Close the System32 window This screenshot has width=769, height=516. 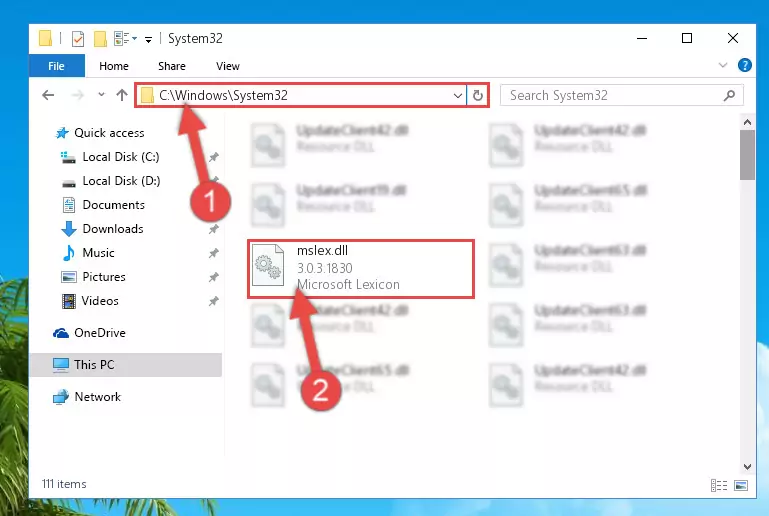pyautogui.click(x=733, y=38)
